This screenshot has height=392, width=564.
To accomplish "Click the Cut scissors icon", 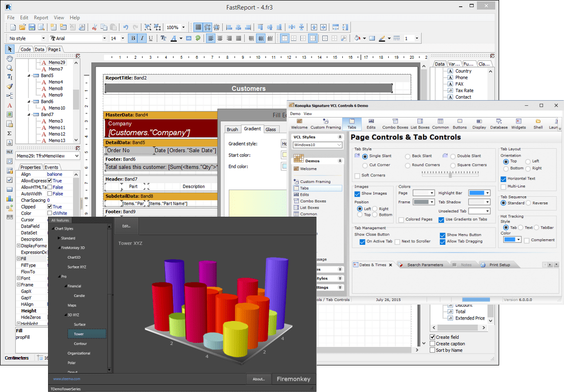I will 94,27.
